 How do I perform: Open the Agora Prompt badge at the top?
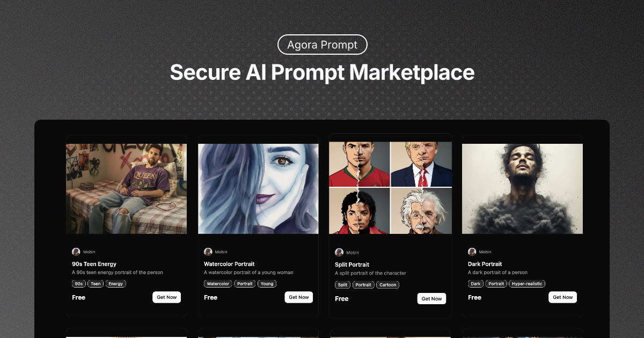point(322,45)
